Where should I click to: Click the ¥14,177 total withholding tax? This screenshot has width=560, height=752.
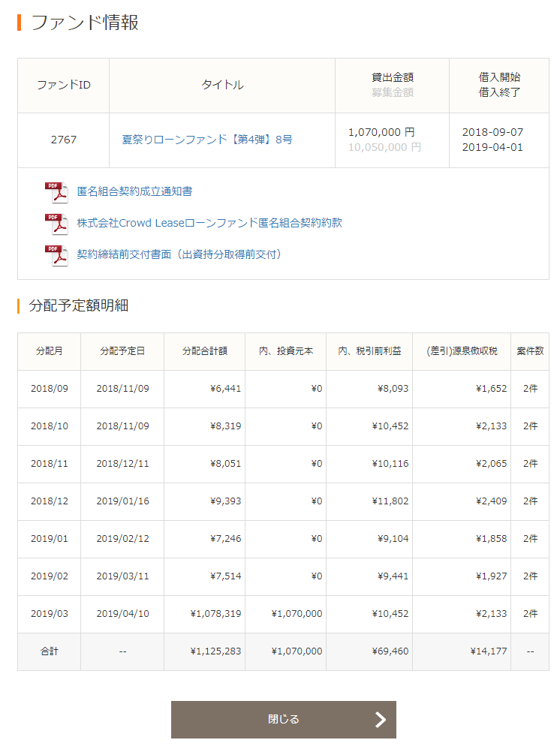[x=489, y=651]
